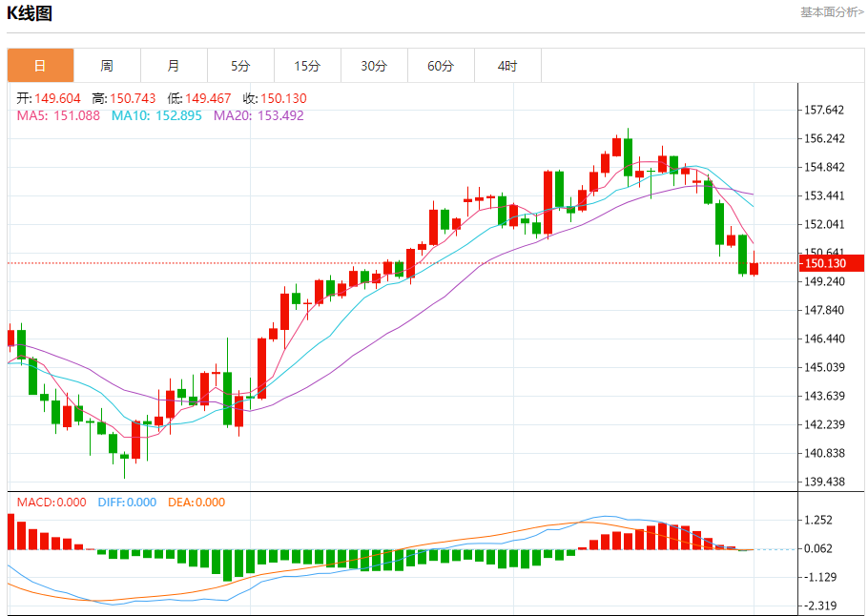Switch to the 月 monthly tab
This screenshot has height=616, width=868.
point(174,66)
